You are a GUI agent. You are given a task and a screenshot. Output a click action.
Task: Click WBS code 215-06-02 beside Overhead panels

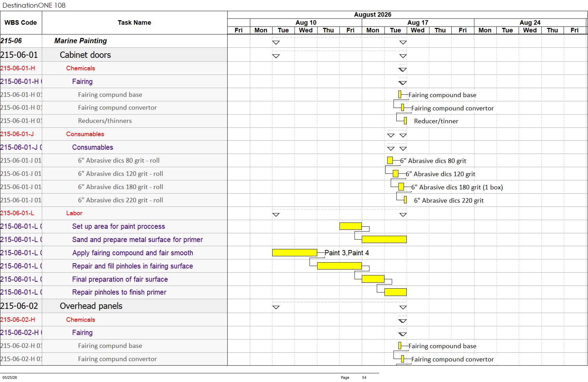(x=19, y=306)
